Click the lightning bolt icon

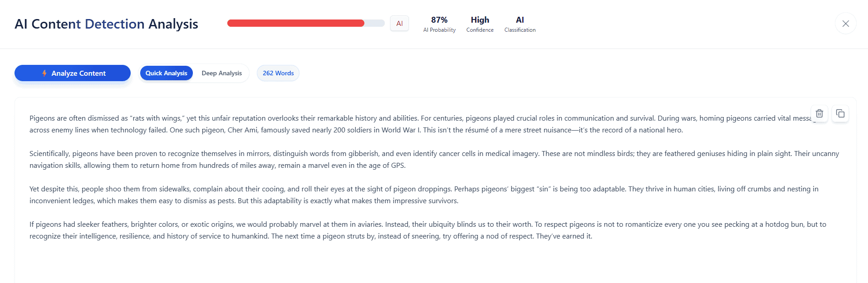coord(44,73)
